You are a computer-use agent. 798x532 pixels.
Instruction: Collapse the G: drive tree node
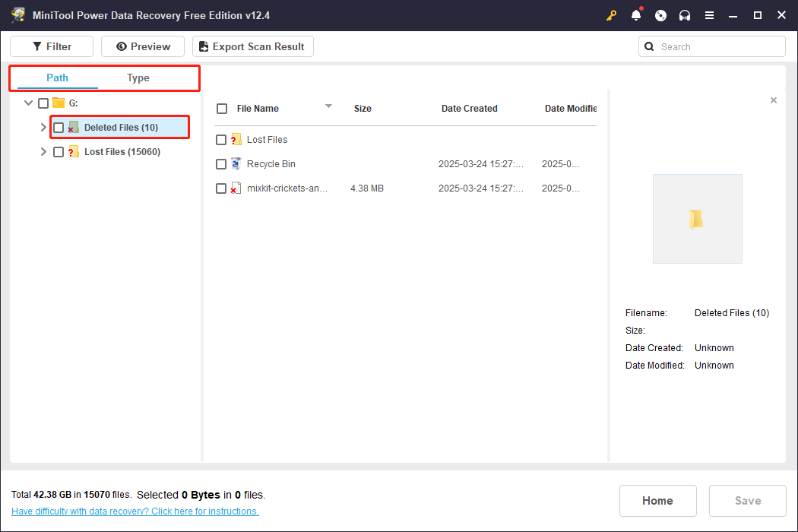coord(29,103)
